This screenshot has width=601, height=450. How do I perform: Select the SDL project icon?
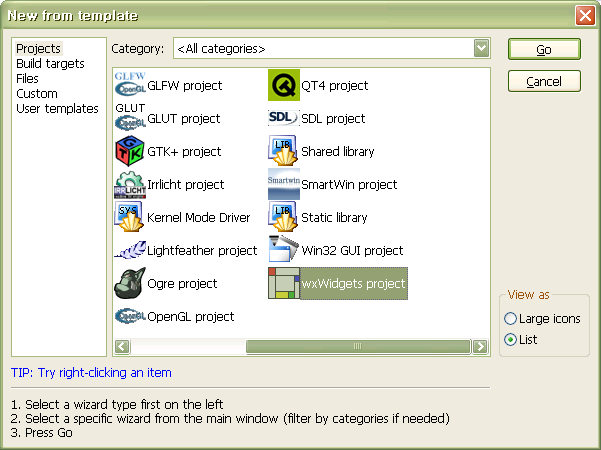(x=284, y=118)
